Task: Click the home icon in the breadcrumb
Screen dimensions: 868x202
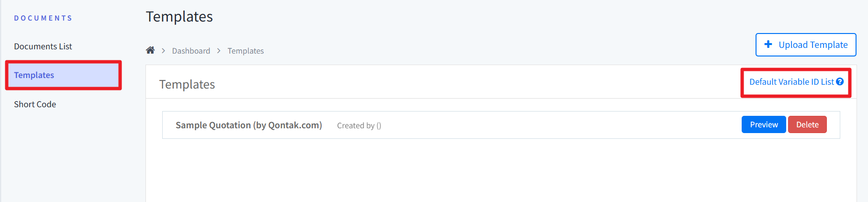Action: pos(150,50)
